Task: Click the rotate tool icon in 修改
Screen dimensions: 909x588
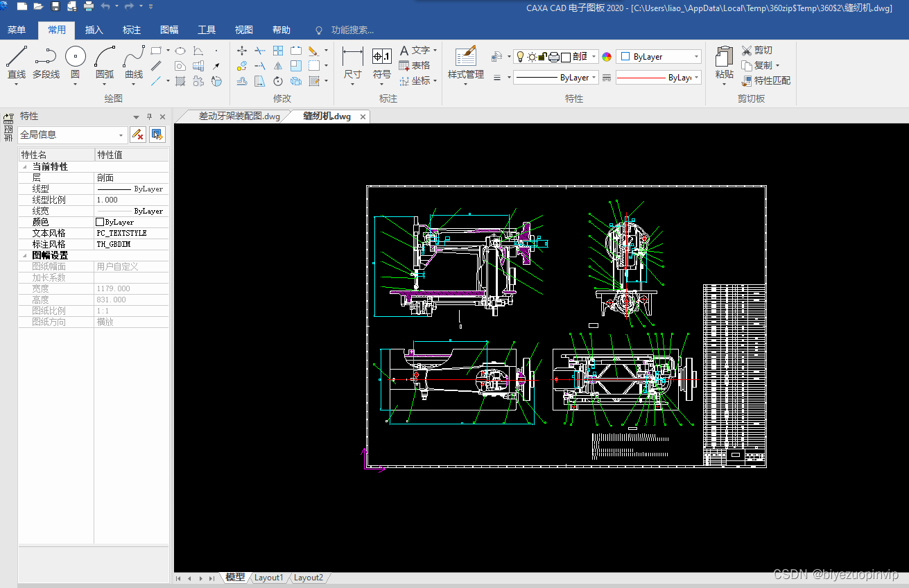Action: (278, 81)
